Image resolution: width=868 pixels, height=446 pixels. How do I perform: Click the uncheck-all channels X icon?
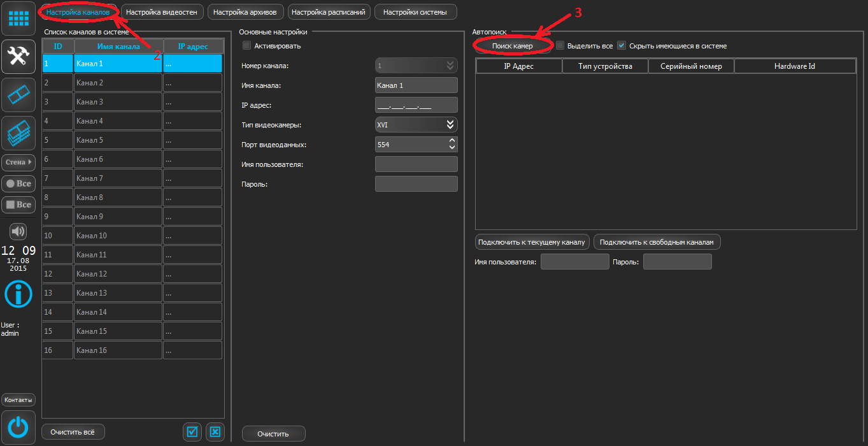pyautogui.click(x=215, y=431)
